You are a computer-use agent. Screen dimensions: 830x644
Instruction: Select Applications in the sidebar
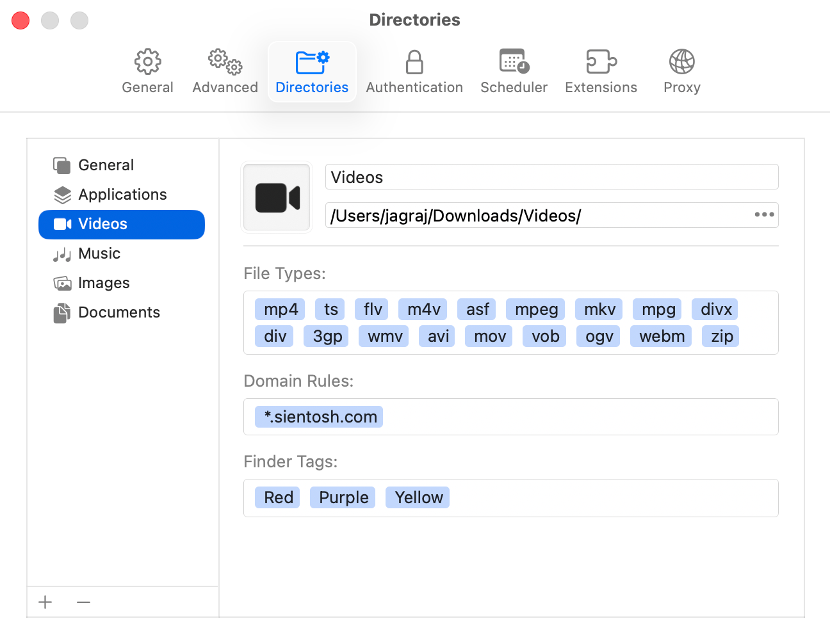coord(122,195)
